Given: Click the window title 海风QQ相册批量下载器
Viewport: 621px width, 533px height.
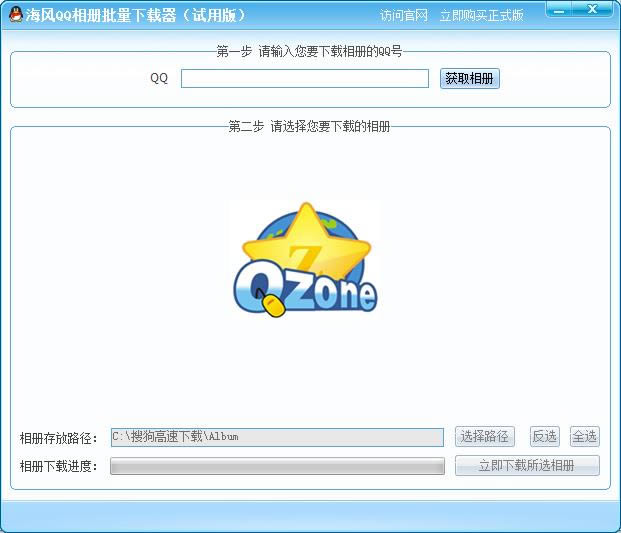Looking at the screenshot, I should pyautogui.click(x=136, y=15).
